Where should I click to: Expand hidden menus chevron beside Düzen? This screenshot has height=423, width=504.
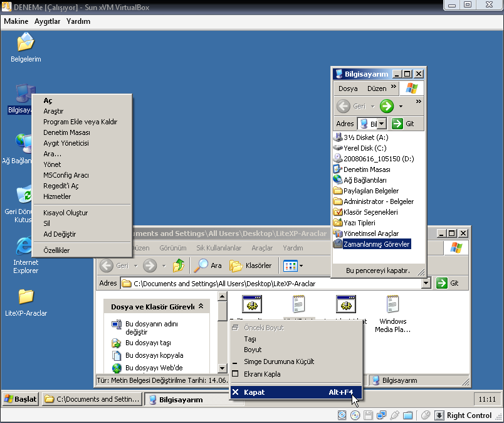click(x=394, y=86)
